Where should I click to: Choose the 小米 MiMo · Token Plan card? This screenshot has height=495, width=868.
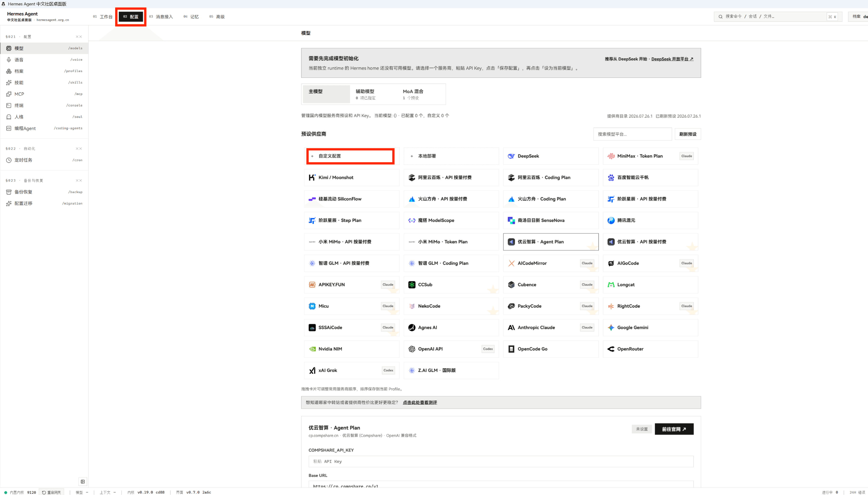click(451, 242)
